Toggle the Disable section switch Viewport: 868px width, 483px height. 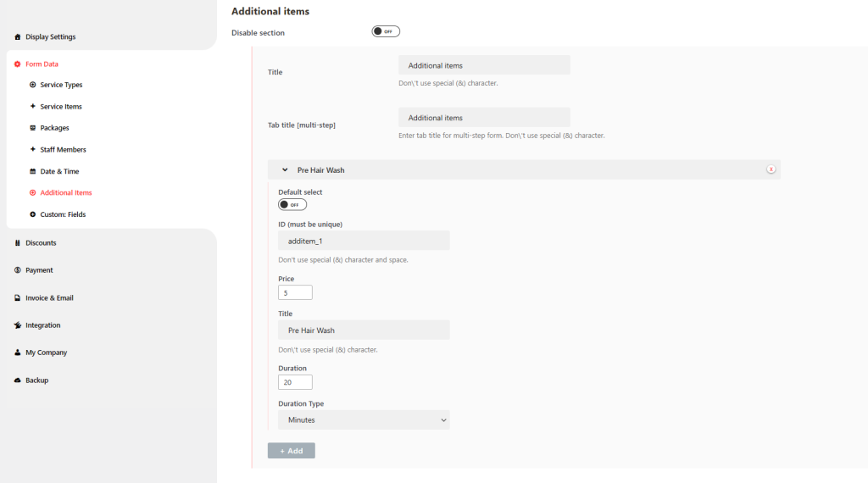386,31
